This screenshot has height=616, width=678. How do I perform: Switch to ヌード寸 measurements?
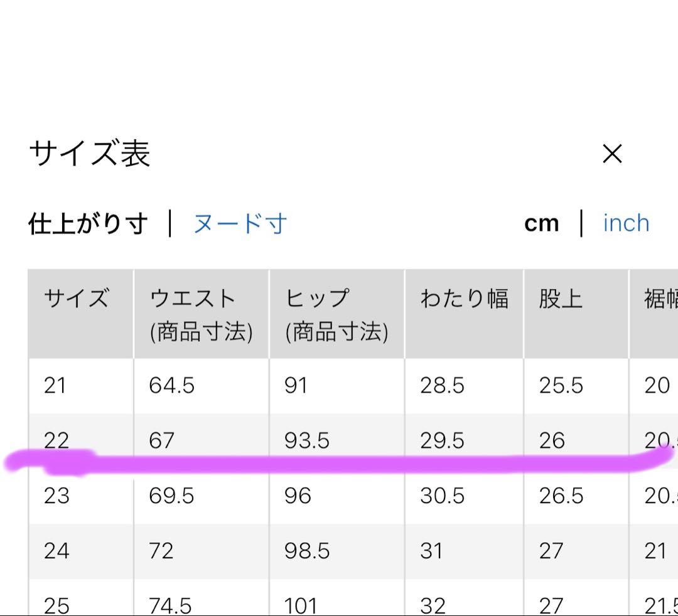(240, 224)
